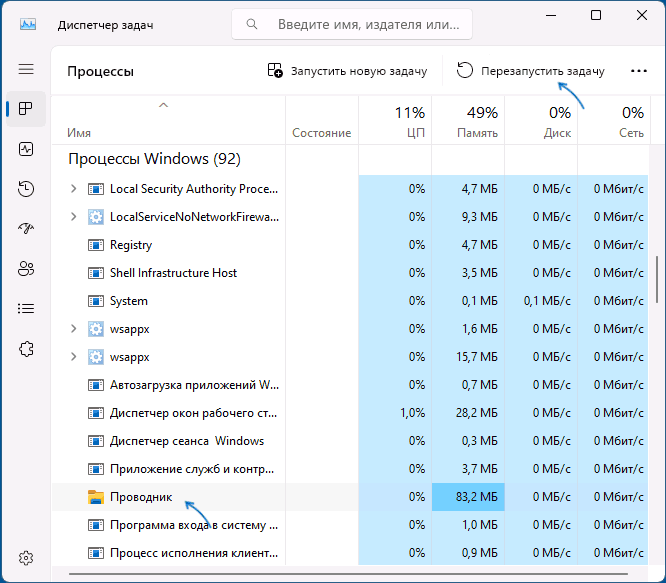Click Запустить новую задачу button
Image resolution: width=666 pixels, height=583 pixels.
pyautogui.click(x=347, y=71)
